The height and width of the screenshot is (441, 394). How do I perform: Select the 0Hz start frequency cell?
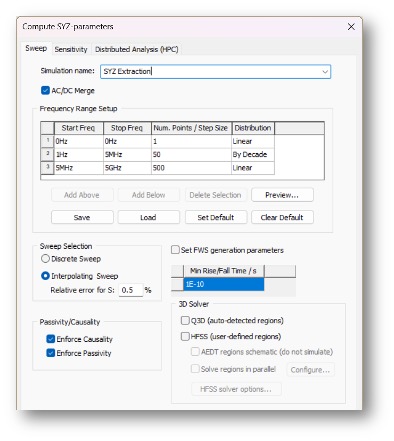click(79, 141)
